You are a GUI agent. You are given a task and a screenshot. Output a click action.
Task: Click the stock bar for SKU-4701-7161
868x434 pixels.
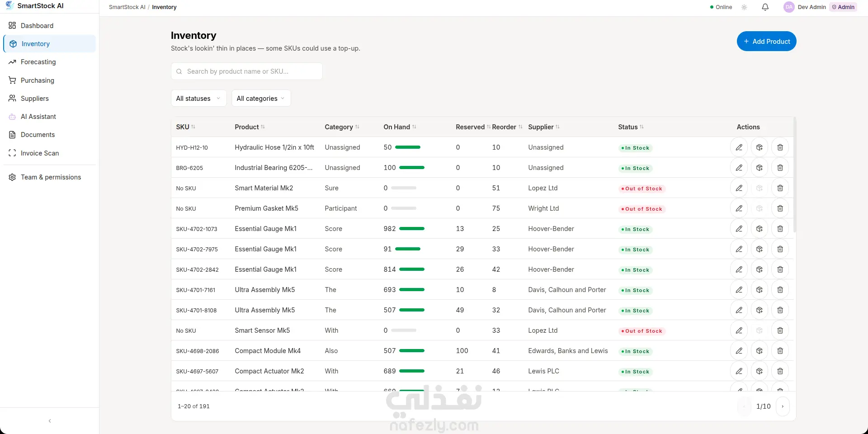[411, 290]
